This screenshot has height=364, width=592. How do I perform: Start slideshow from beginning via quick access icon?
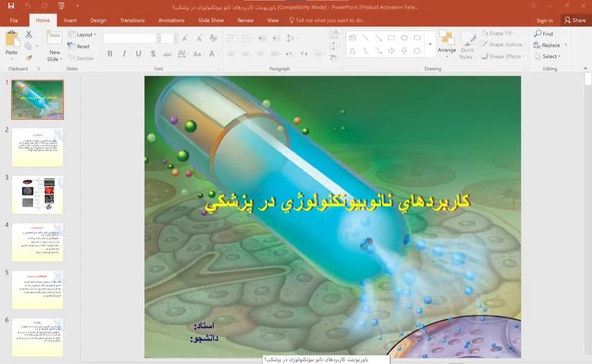[x=61, y=6]
